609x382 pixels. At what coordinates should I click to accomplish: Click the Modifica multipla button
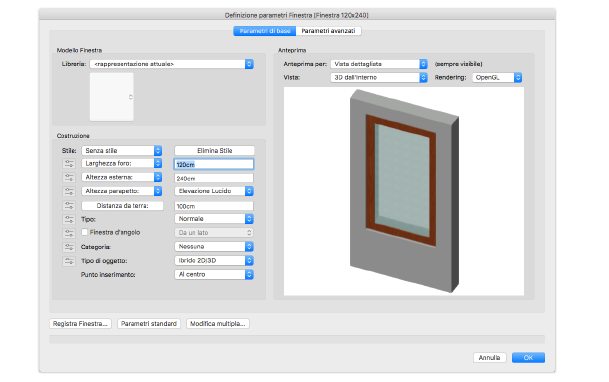218,324
